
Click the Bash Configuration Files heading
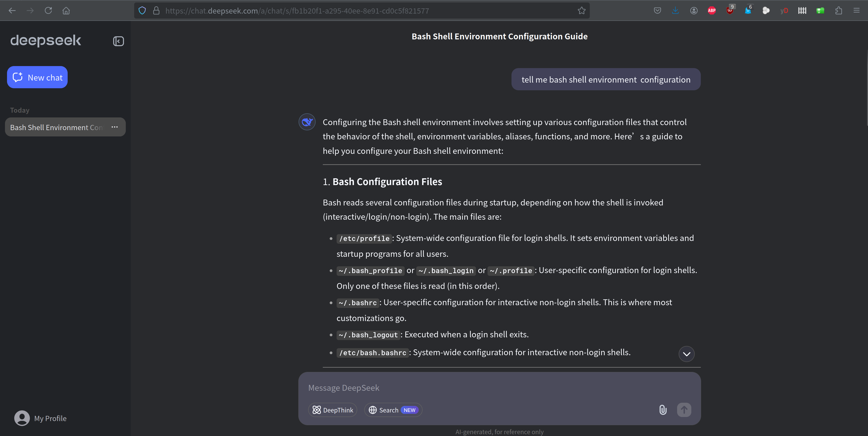tap(387, 182)
